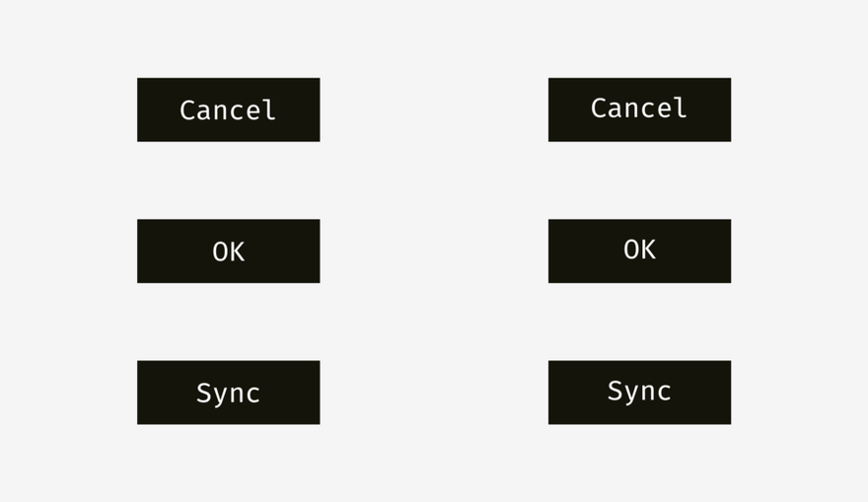Click the Sync button in the left column
This screenshot has height=502, width=868.
click(229, 393)
